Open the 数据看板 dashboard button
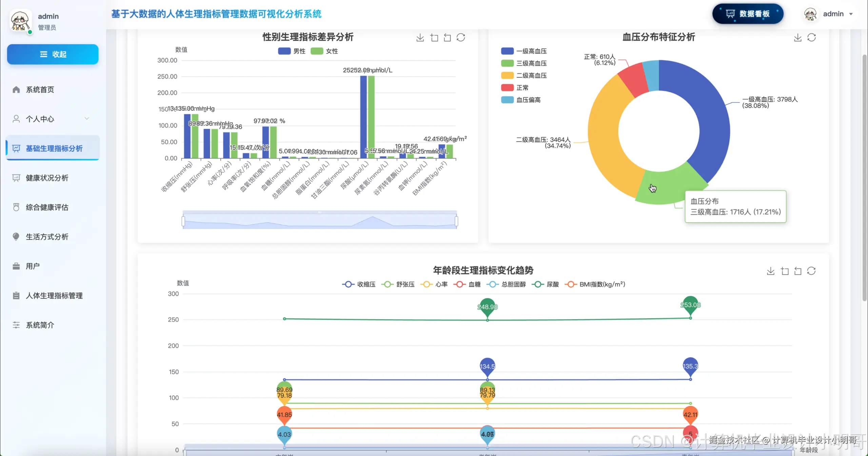The image size is (868, 456). pos(748,14)
